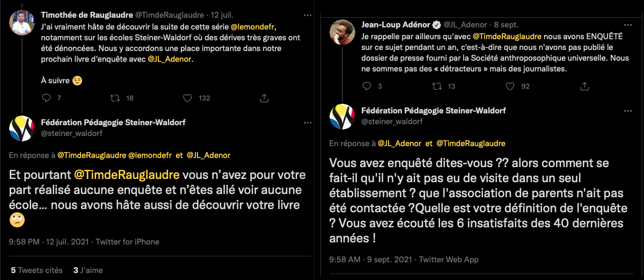
Task: Reply to Timothée de Rauglaudre's tweet
Action: tap(46, 98)
